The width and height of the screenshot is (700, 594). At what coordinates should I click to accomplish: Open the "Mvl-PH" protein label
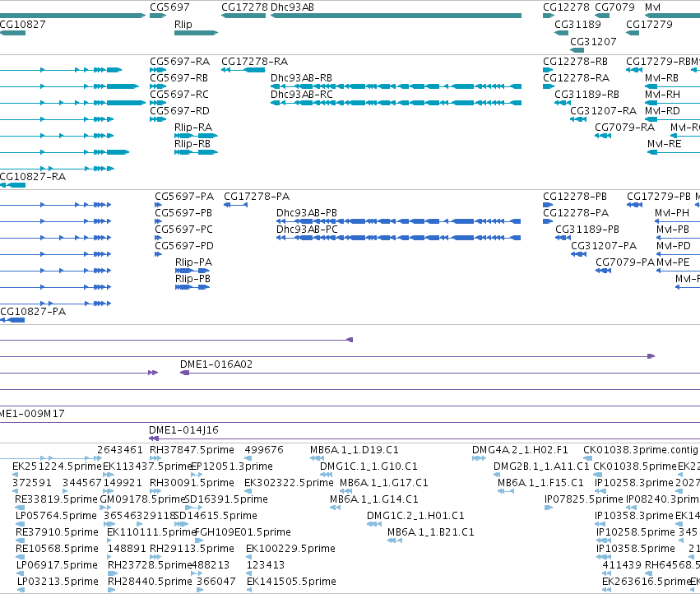click(672, 212)
